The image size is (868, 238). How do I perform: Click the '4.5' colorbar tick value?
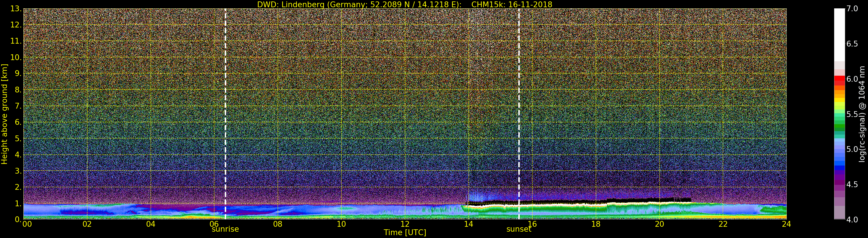tap(852, 185)
